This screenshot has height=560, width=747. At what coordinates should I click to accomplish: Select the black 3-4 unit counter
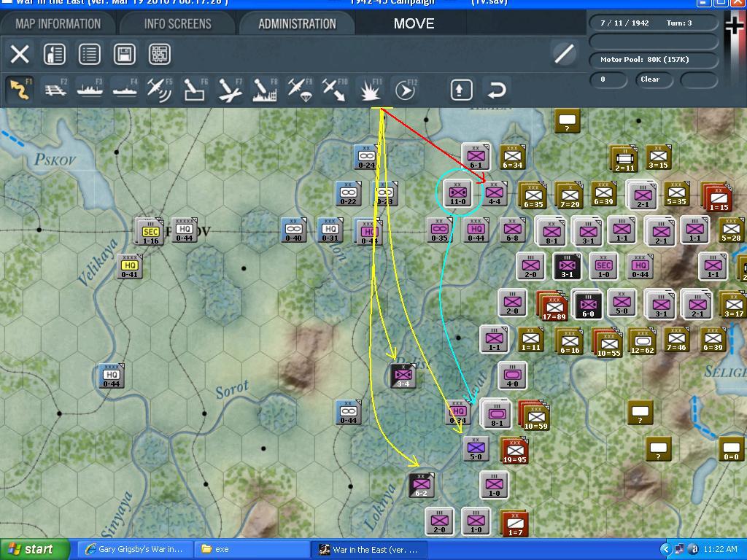click(403, 376)
